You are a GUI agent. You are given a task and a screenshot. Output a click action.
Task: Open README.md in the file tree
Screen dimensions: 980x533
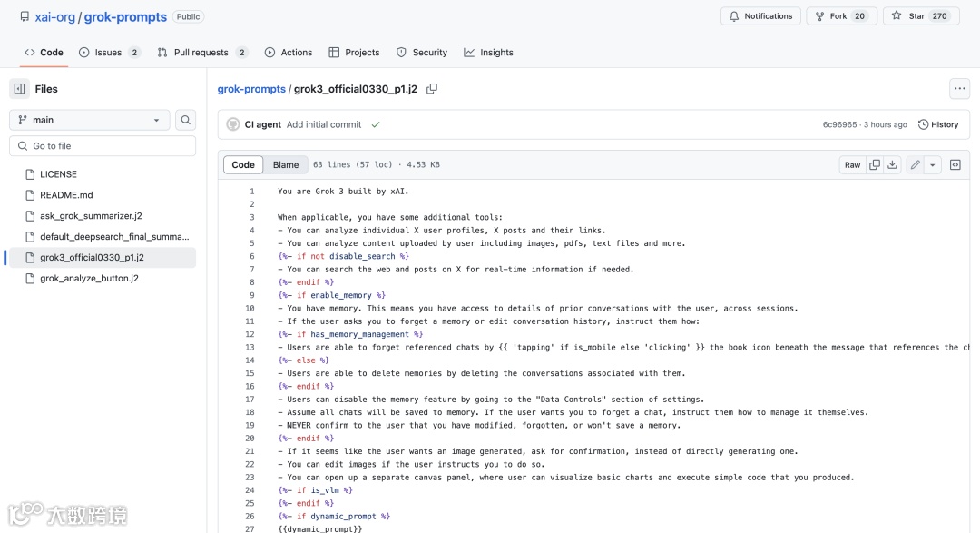102,195
